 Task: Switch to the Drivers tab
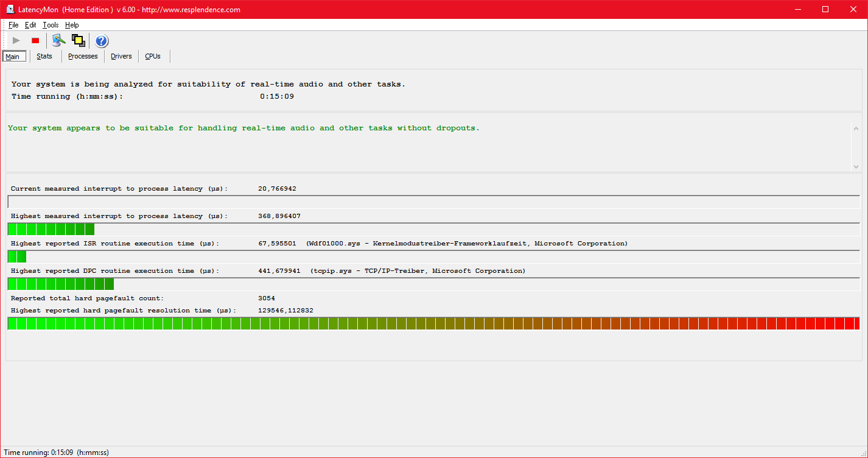[121, 56]
